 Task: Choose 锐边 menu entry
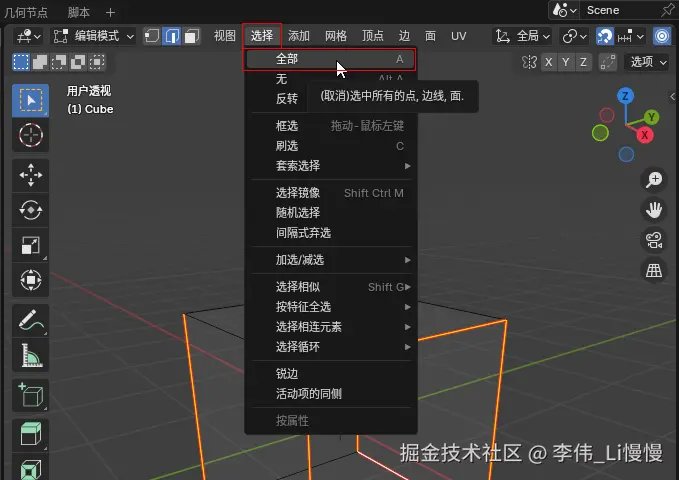pyautogui.click(x=331, y=373)
